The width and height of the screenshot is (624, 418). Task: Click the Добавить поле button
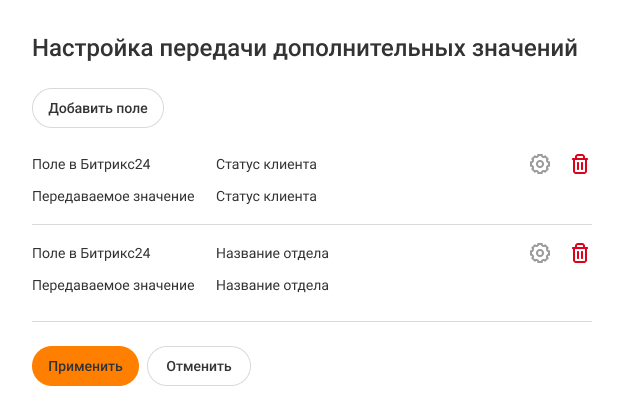point(98,108)
